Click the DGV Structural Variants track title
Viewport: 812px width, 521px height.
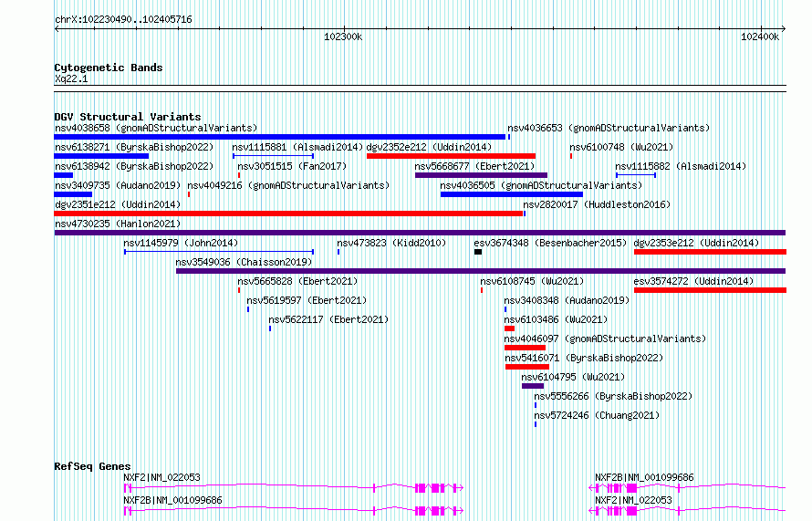(x=128, y=117)
